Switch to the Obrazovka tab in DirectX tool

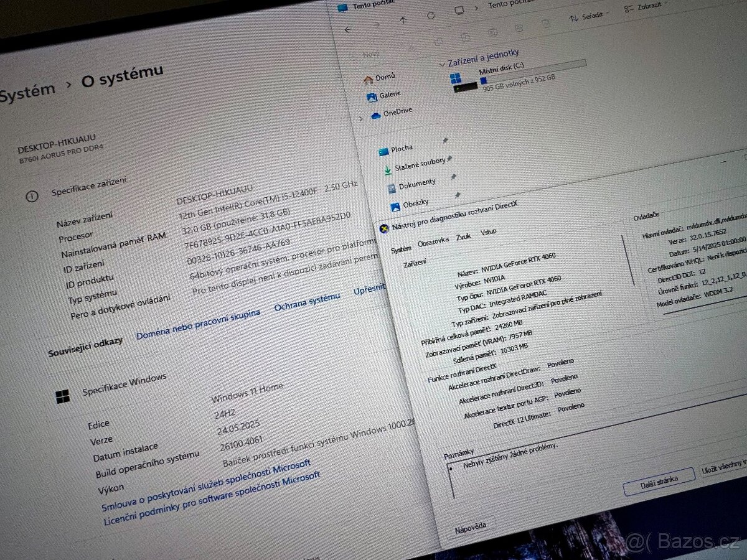(433, 241)
